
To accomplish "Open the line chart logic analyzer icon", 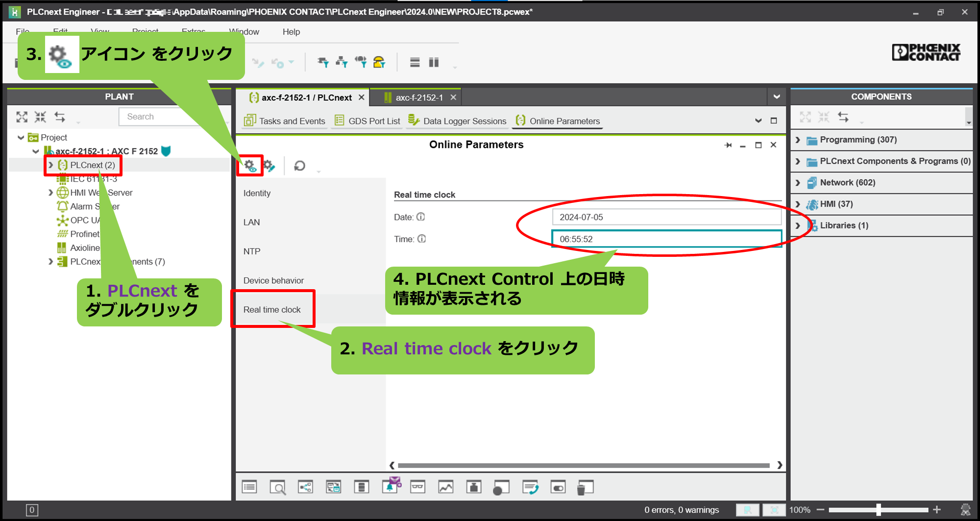I will tap(446, 487).
